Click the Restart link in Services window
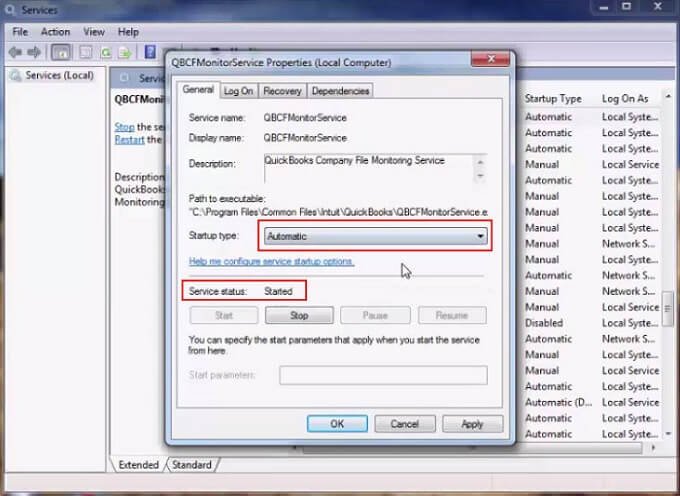The height and width of the screenshot is (496, 680). 129,140
